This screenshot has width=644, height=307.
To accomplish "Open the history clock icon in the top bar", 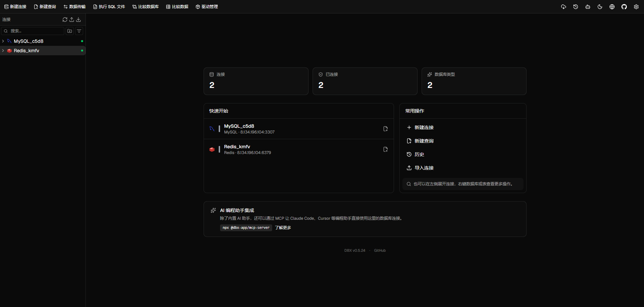I will click(576, 7).
